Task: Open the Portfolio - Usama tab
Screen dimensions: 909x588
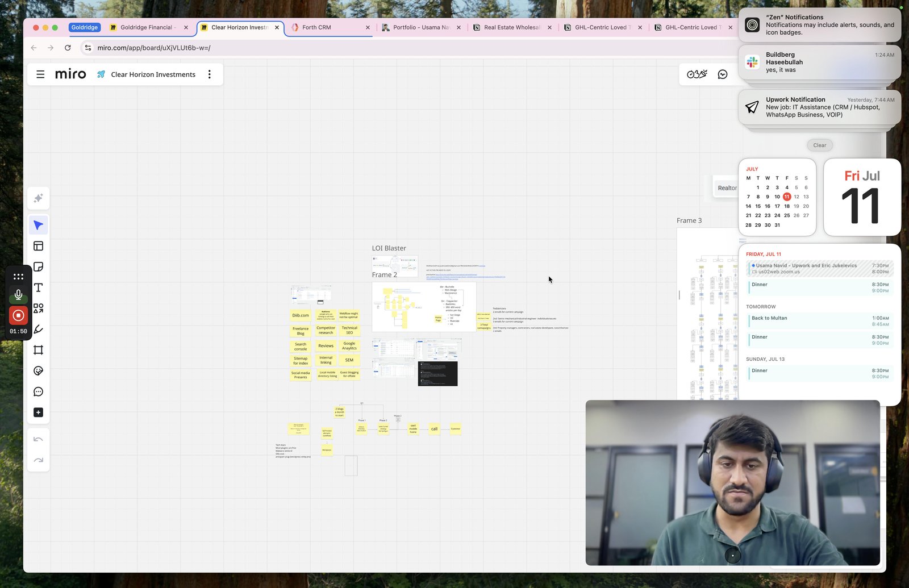Action: click(x=420, y=27)
